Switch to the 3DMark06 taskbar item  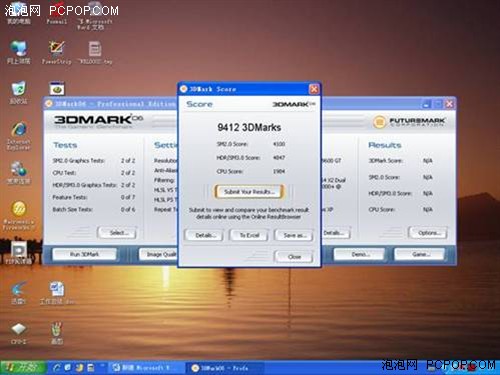tap(224, 368)
